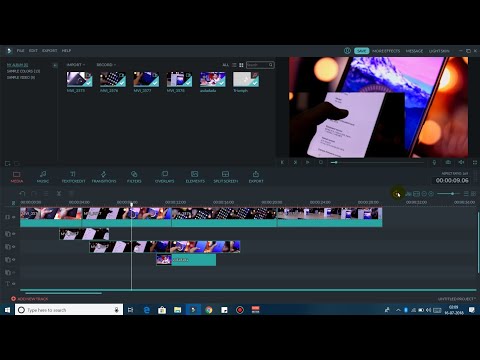Viewport: 480px width, 360px height.
Task: Click the Undo arrow above the timeline
Action: click(x=22, y=194)
